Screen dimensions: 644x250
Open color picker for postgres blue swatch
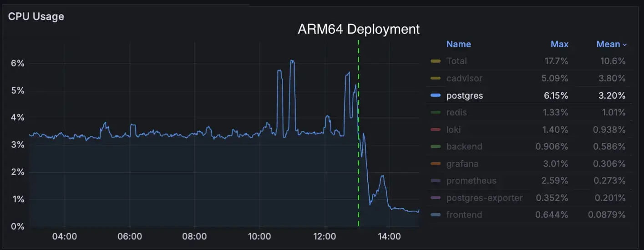(436, 95)
